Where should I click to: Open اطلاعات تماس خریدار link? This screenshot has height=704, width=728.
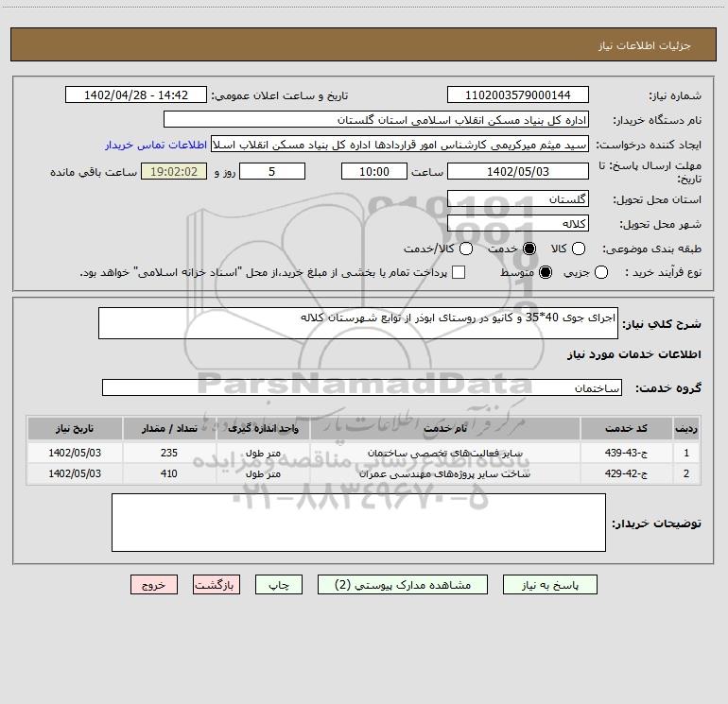point(156,145)
